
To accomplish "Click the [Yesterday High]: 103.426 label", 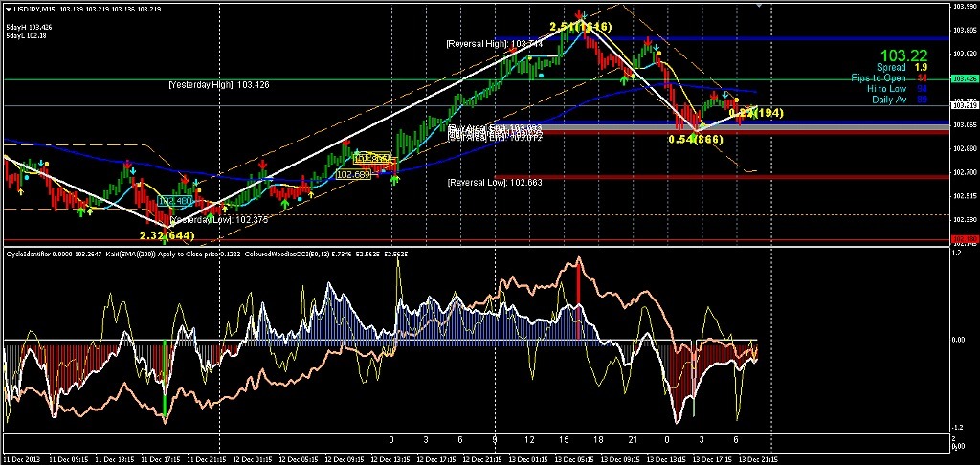I will pyautogui.click(x=219, y=84).
